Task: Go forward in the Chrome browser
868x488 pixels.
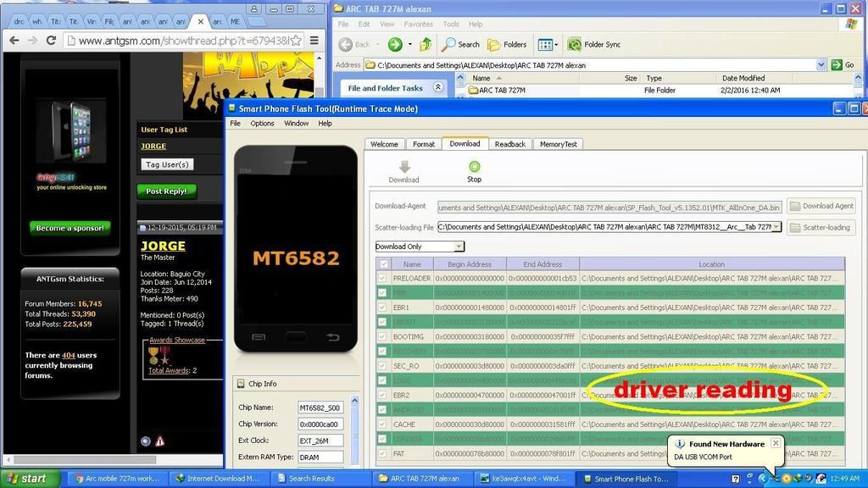Action: (33, 41)
